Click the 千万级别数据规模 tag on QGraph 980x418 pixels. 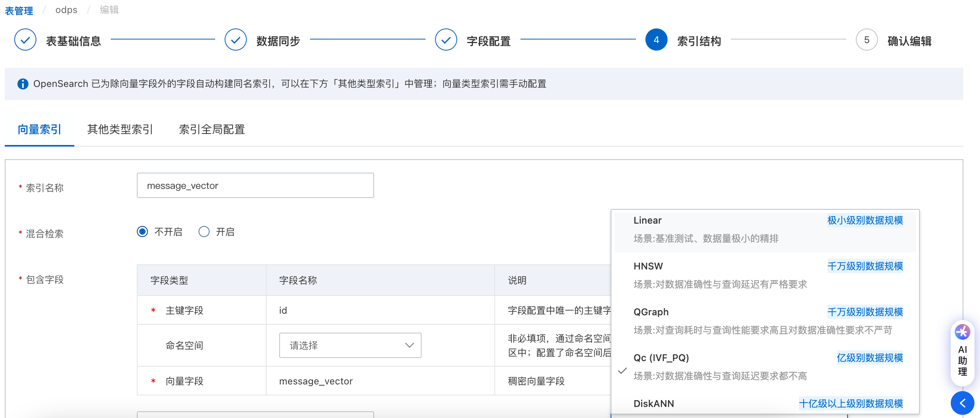pos(865,312)
